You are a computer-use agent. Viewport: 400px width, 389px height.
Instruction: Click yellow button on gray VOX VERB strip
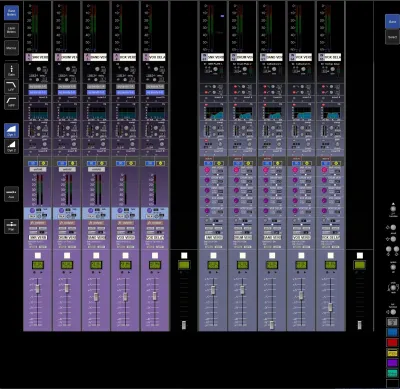pyautogui.click(x=307, y=164)
